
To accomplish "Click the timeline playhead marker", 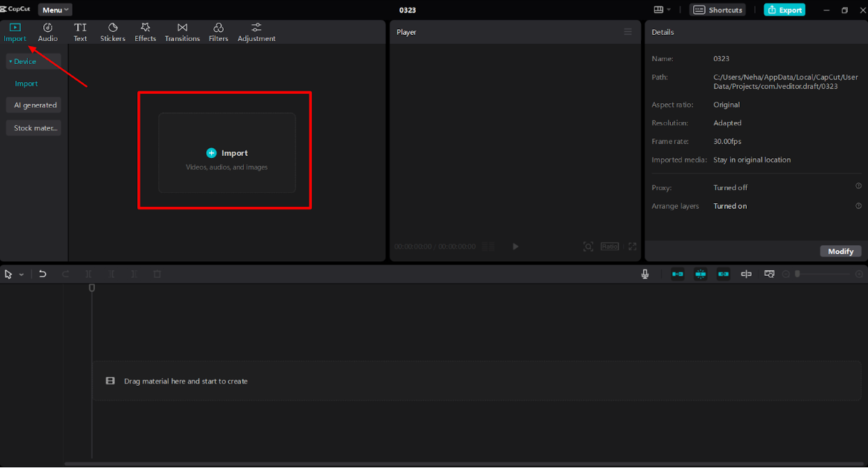I will click(91, 288).
